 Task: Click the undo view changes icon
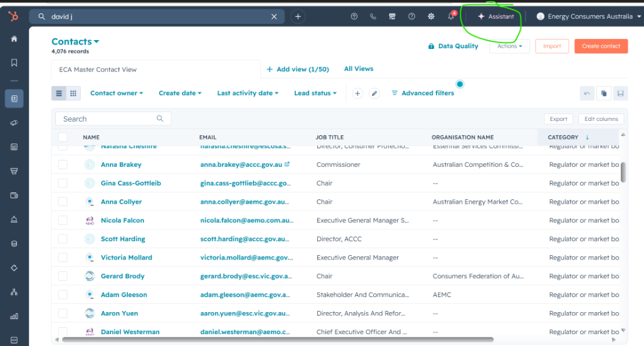coord(587,93)
